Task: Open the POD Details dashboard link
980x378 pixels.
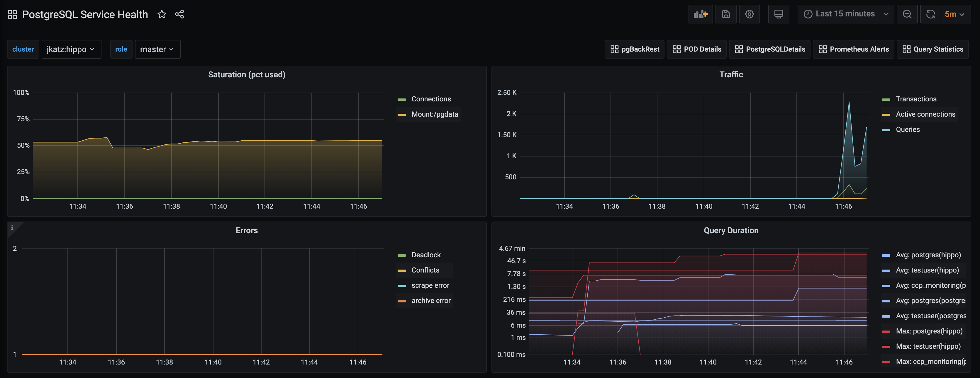Action: click(696, 49)
